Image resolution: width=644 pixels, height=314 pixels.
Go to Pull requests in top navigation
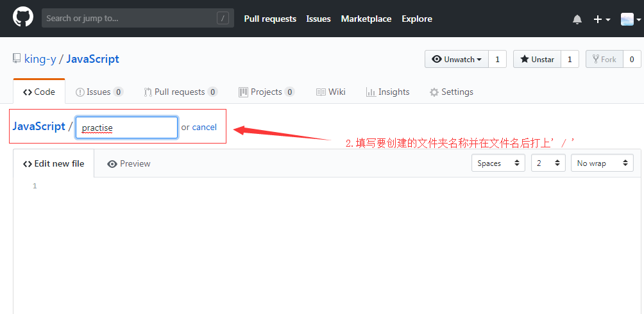coord(270,19)
